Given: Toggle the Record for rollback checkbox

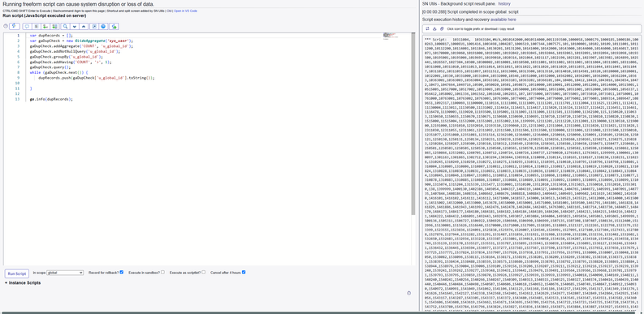Looking at the screenshot, I should pos(122,272).
